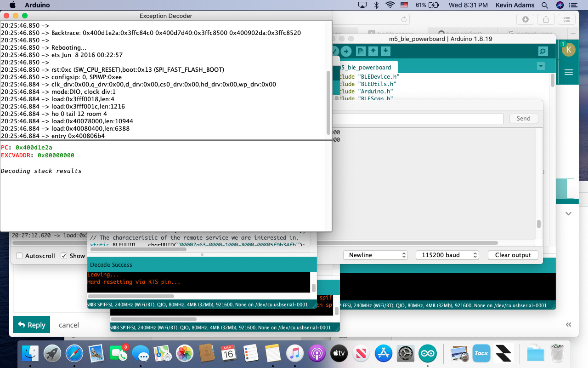
Task: Open the Apple menu
Action: click(x=12, y=5)
